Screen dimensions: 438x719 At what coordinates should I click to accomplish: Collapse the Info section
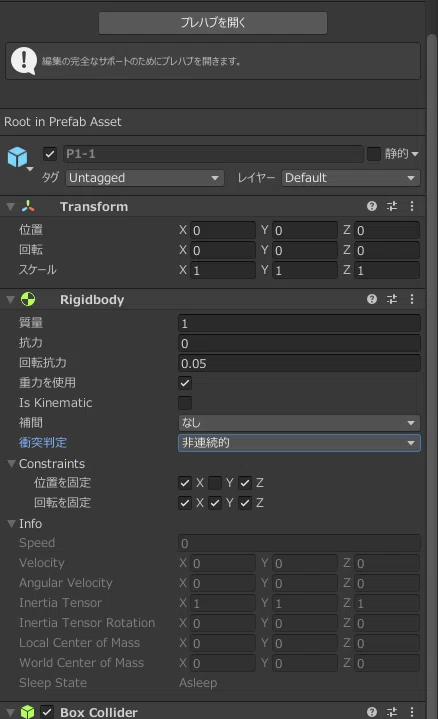[11, 523]
